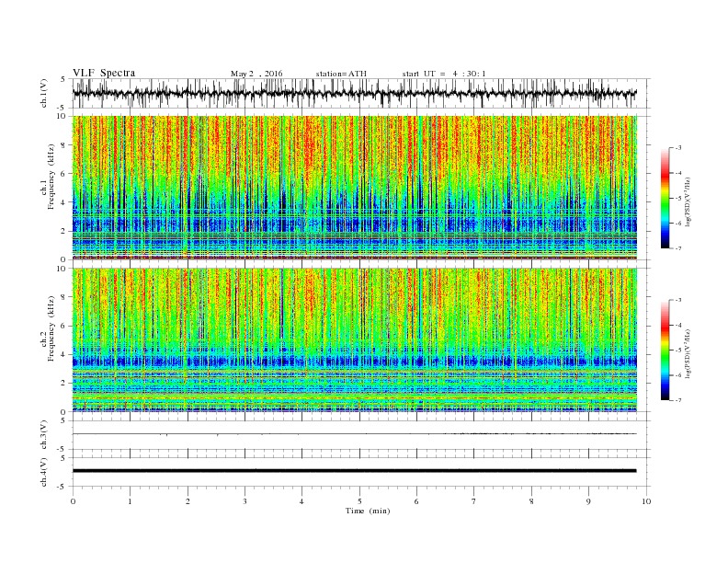Click the "1" minute tick label
Screen dimensions: 728x563
pos(130,501)
